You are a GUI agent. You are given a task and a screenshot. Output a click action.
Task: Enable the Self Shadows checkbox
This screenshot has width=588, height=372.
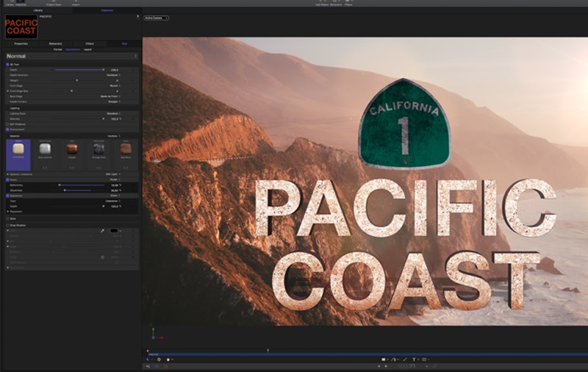(x=8, y=124)
